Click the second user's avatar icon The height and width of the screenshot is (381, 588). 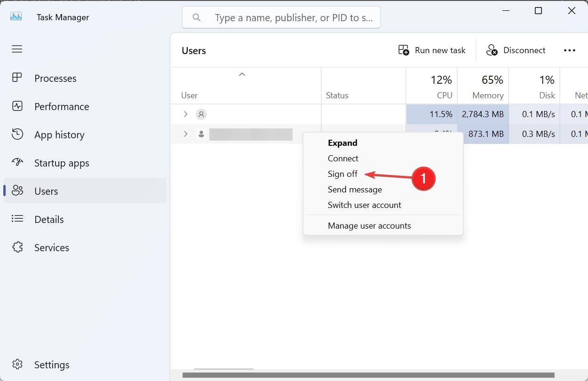(x=201, y=134)
